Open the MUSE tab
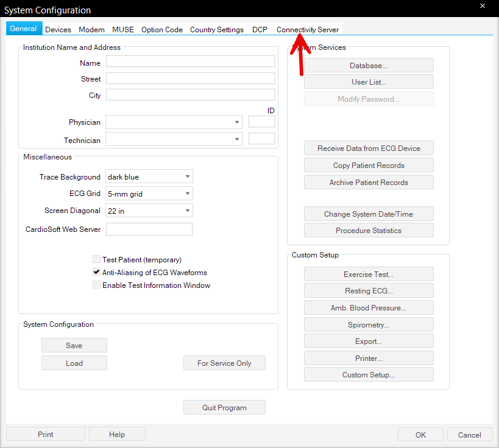The width and height of the screenshot is (499, 448). (x=122, y=29)
